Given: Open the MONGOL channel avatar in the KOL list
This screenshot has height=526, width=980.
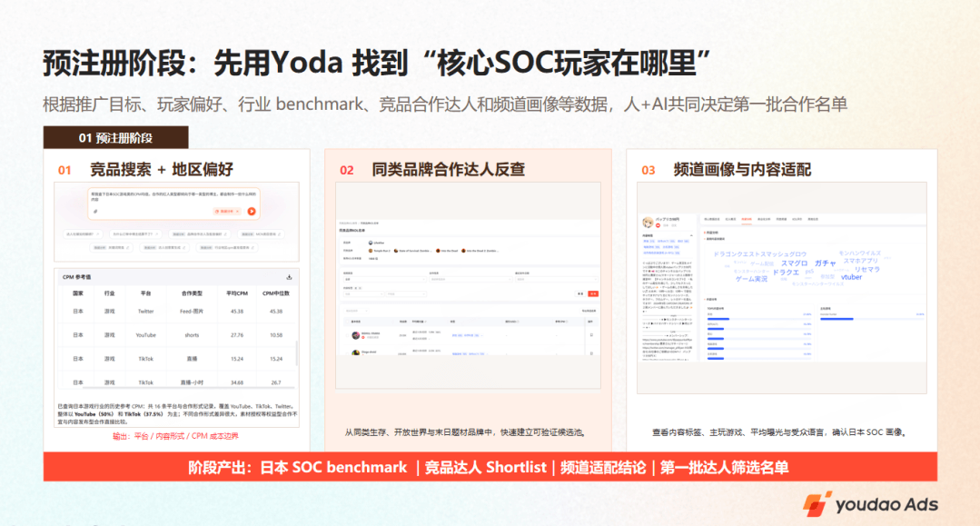Looking at the screenshot, I should tap(356, 335).
